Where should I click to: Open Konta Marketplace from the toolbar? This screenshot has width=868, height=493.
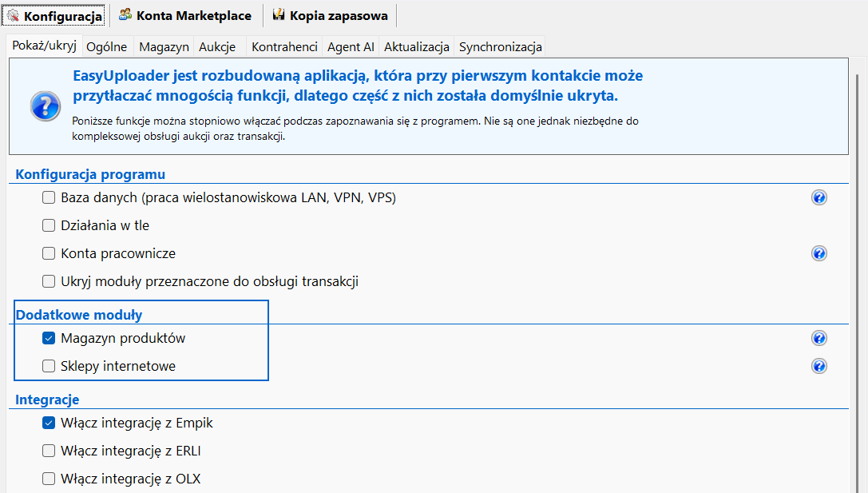pyautogui.click(x=185, y=16)
